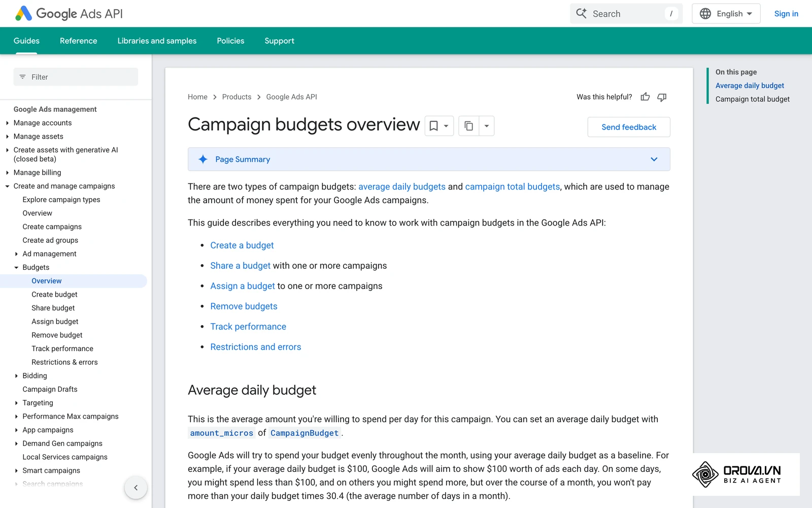Expand the Ad management section
This screenshot has height=508, width=812.
click(x=16, y=254)
